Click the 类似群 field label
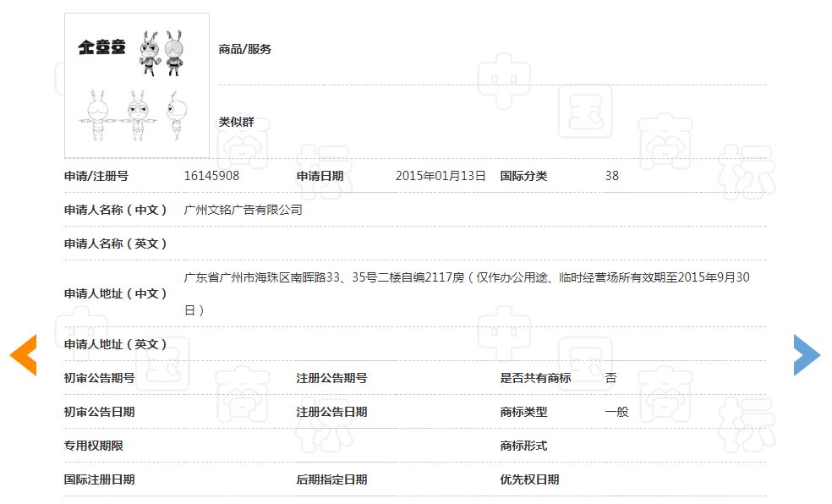 [233, 122]
